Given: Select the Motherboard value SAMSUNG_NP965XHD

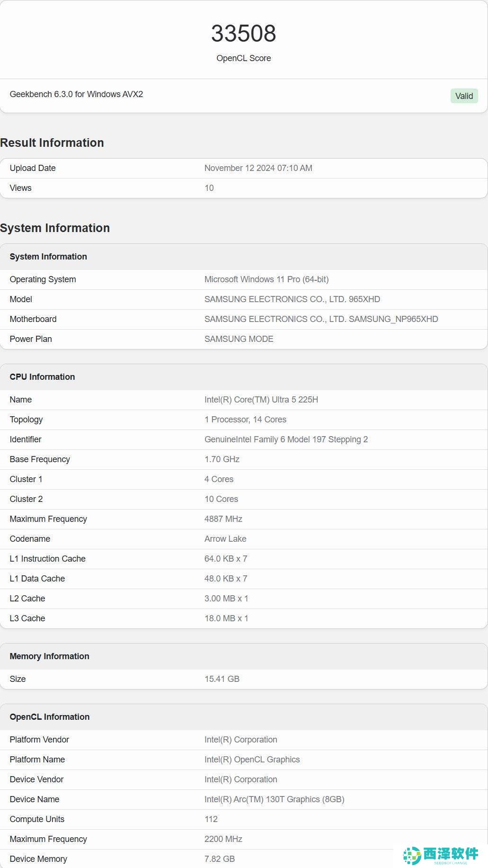Looking at the screenshot, I should tap(321, 319).
